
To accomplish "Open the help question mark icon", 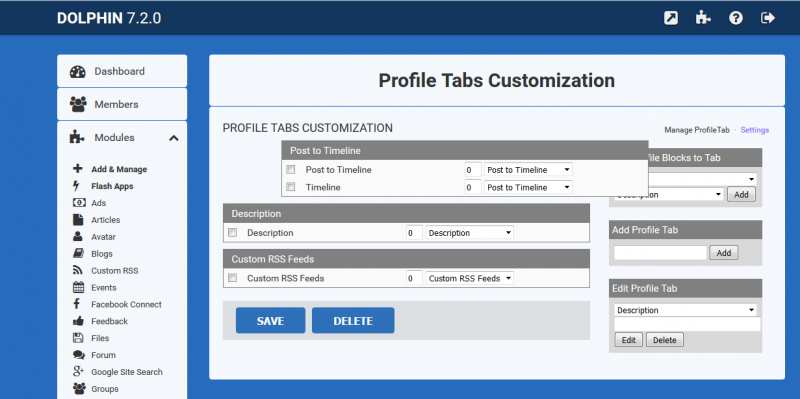I will click(x=735, y=18).
